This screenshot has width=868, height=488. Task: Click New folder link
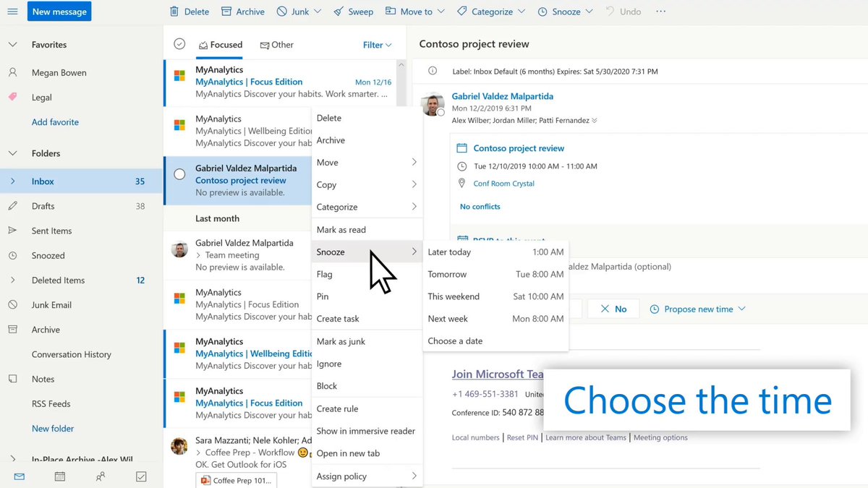(53, 429)
